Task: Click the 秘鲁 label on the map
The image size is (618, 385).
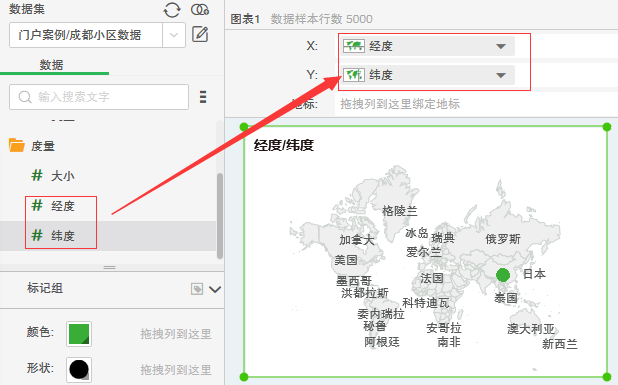Action: tap(374, 326)
